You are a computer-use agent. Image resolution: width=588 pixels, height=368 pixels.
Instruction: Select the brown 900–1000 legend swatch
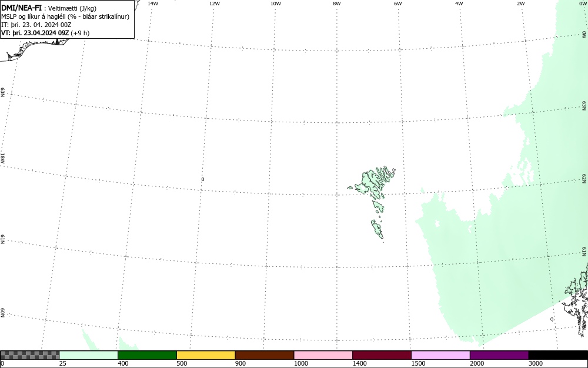click(x=265, y=355)
